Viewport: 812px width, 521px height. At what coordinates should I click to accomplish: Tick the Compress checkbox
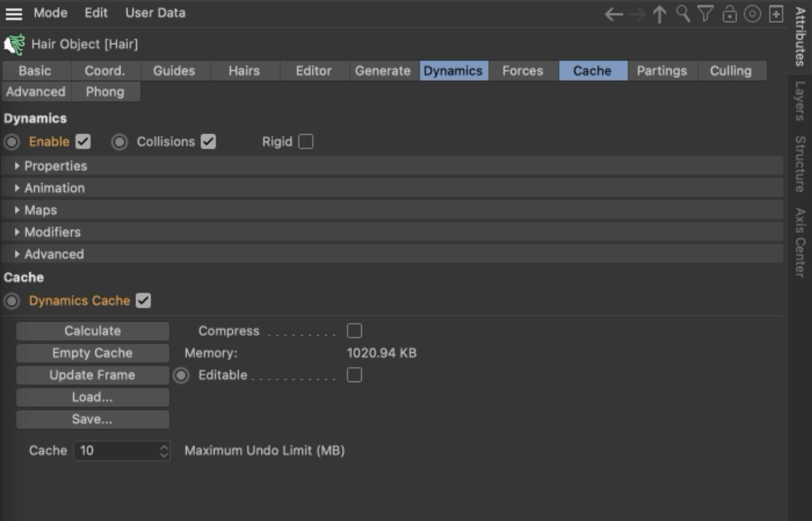(354, 331)
